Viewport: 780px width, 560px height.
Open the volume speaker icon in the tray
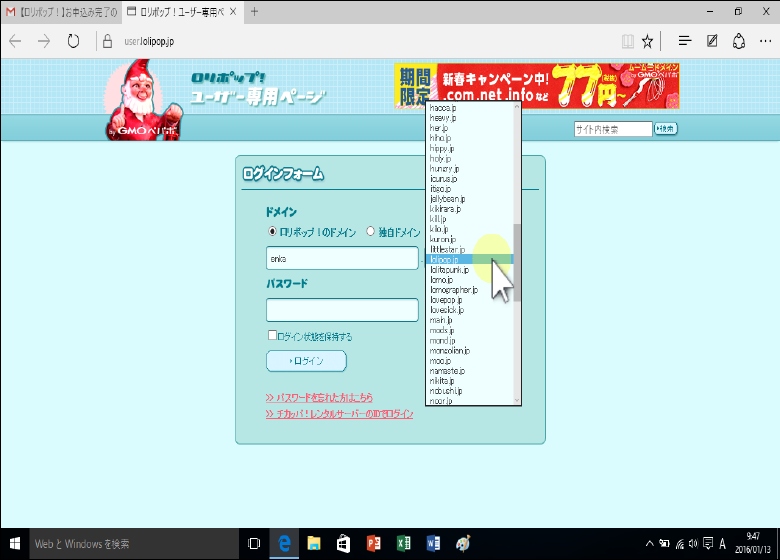click(x=693, y=544)
